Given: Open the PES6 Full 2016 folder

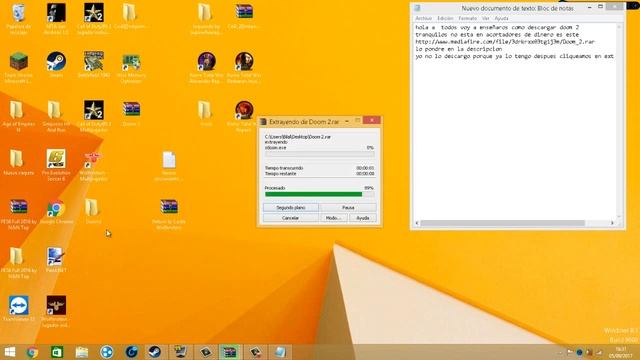Looking at the screenshot, I should pos(17,256).
